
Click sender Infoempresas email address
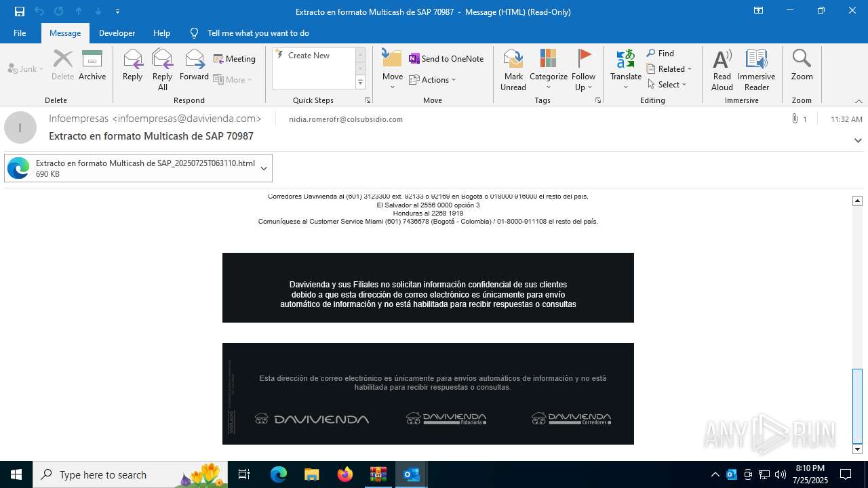[155, 119]
